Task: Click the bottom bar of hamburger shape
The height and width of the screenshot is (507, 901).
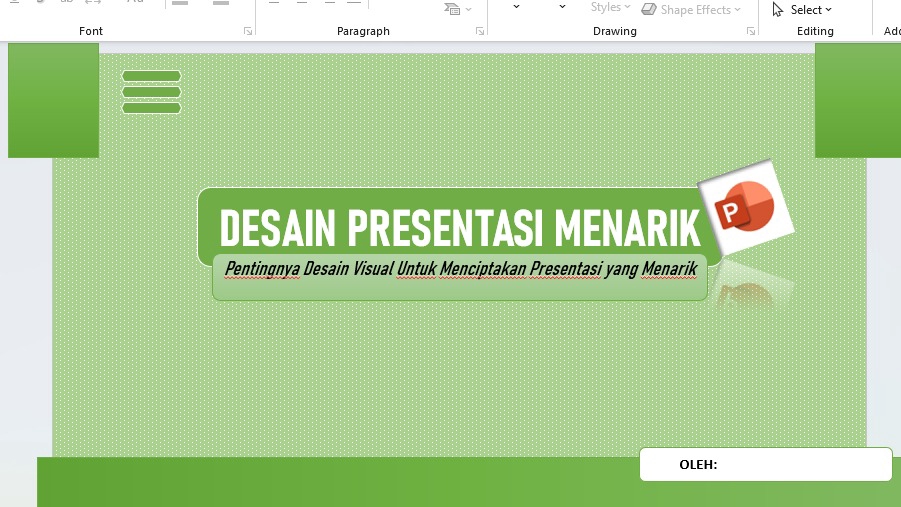Action: pyautogui.click(x=151, y=108)
